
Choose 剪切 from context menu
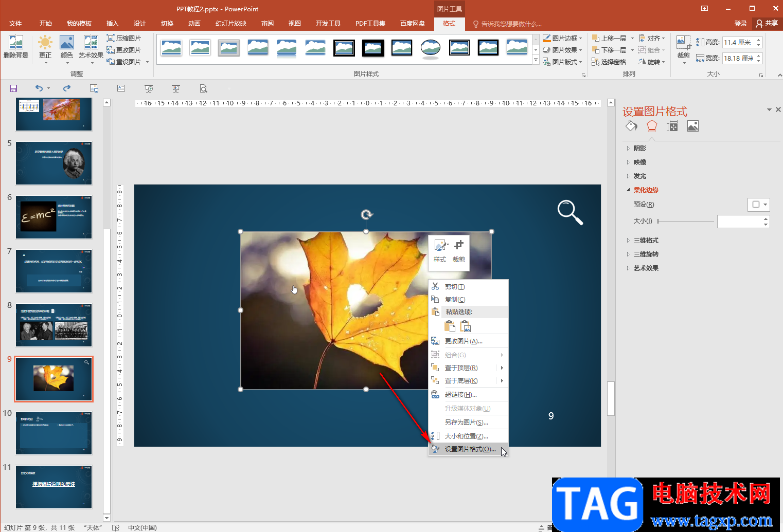click(x=469, y=287)
